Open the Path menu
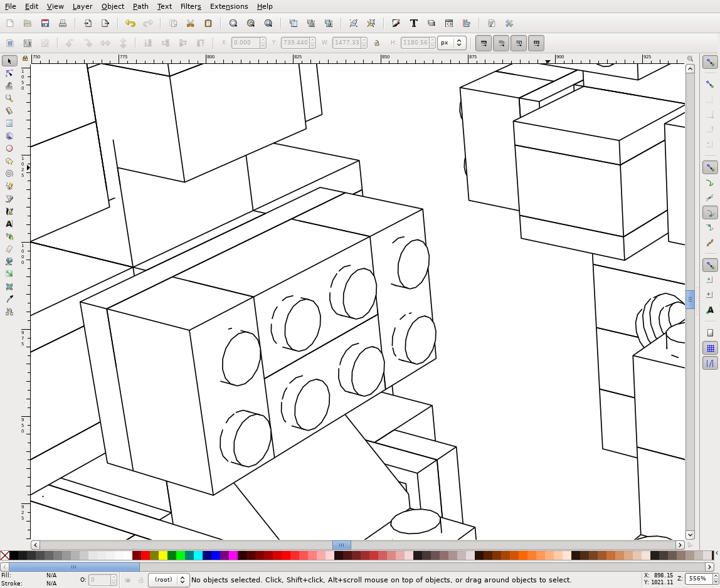This screenshot has width=720, height=588. coord(140,6)
